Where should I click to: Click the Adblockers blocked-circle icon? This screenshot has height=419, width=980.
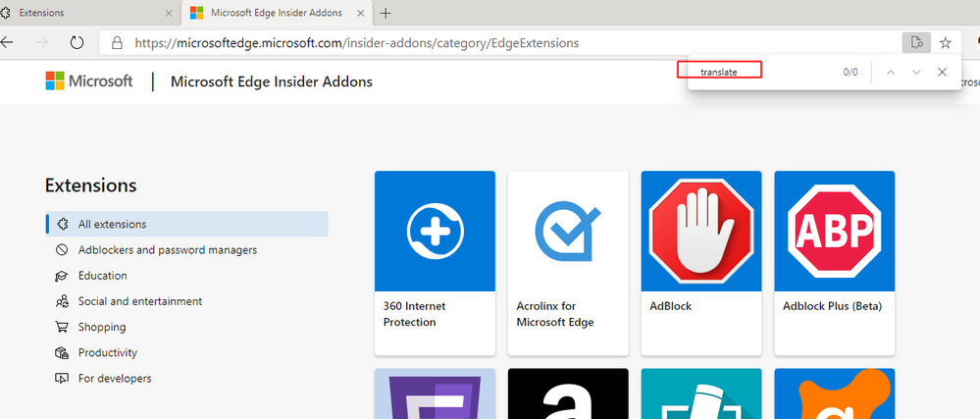(62, 250)
